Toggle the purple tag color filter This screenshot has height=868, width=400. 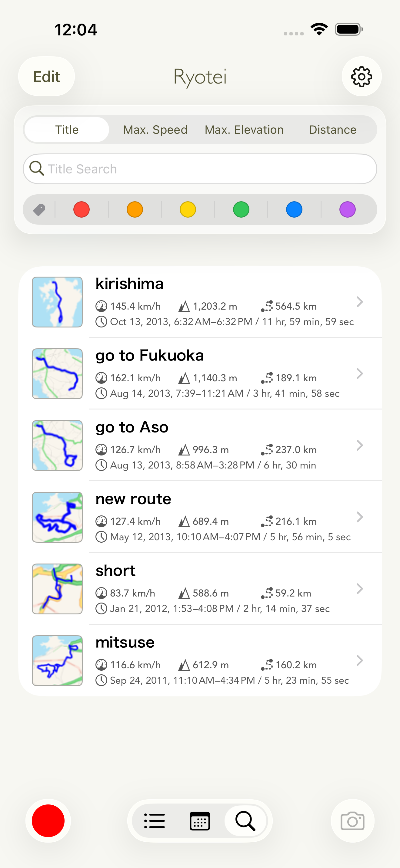point(347,210)
